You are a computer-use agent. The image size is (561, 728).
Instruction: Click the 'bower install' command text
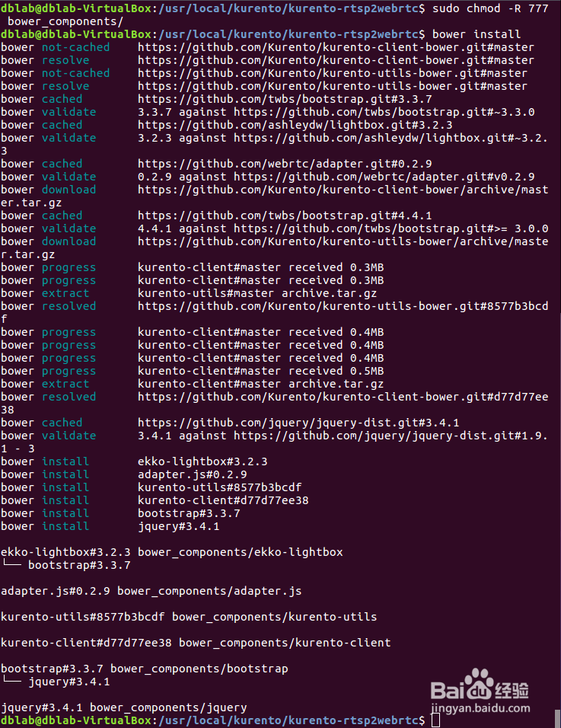point(476,34)
